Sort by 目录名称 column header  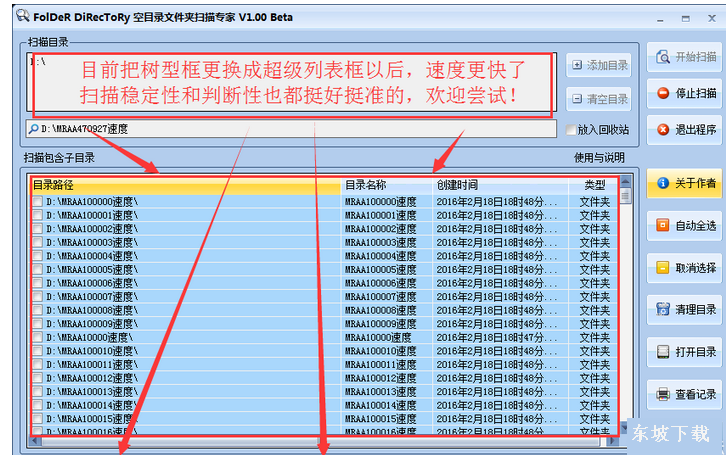point(387,185)
